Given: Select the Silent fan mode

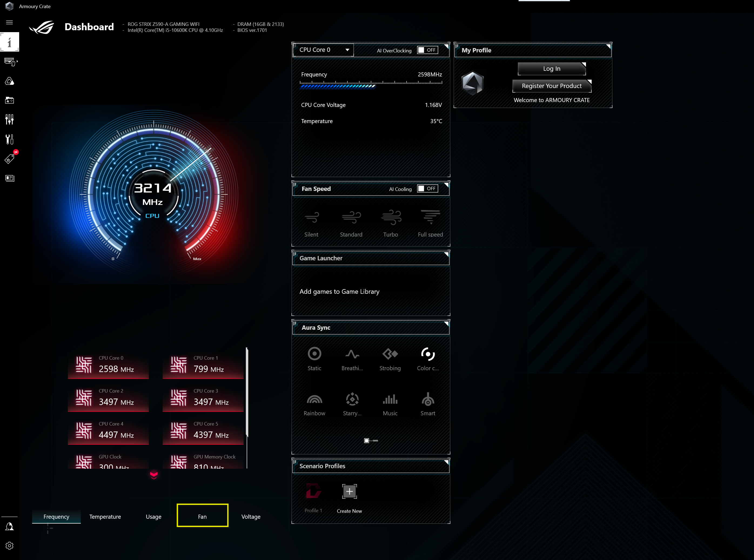Looking at the screenshot, I should [311, 223].
